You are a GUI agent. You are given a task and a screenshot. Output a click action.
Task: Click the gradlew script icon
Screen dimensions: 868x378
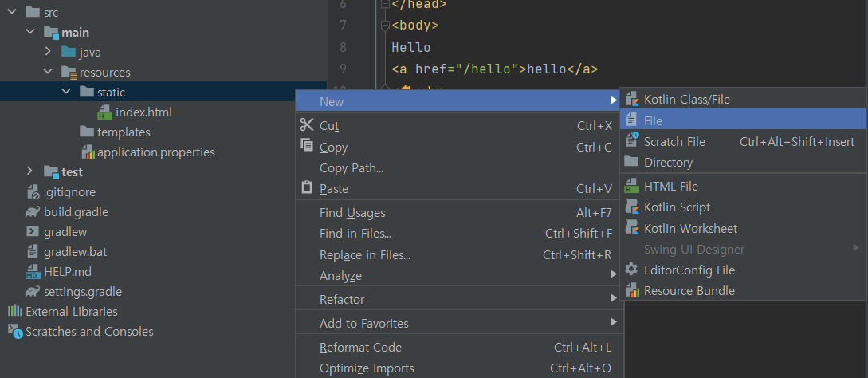pyautogui.click(x=33, y=232)
